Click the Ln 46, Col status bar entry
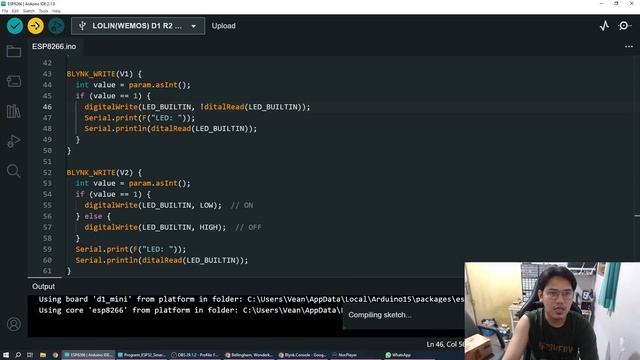The height and width of the screenshot is (360, 640). (x=445, y=344)
